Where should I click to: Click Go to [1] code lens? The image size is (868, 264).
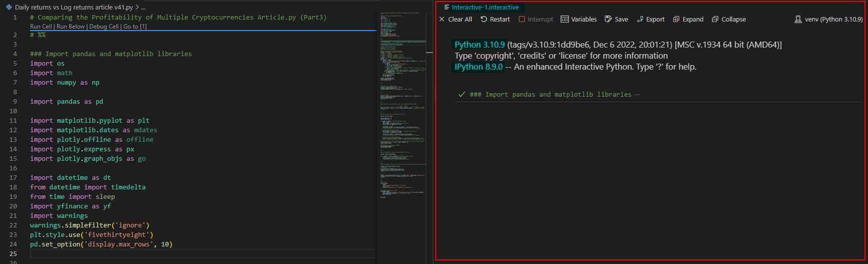[135, 27]
